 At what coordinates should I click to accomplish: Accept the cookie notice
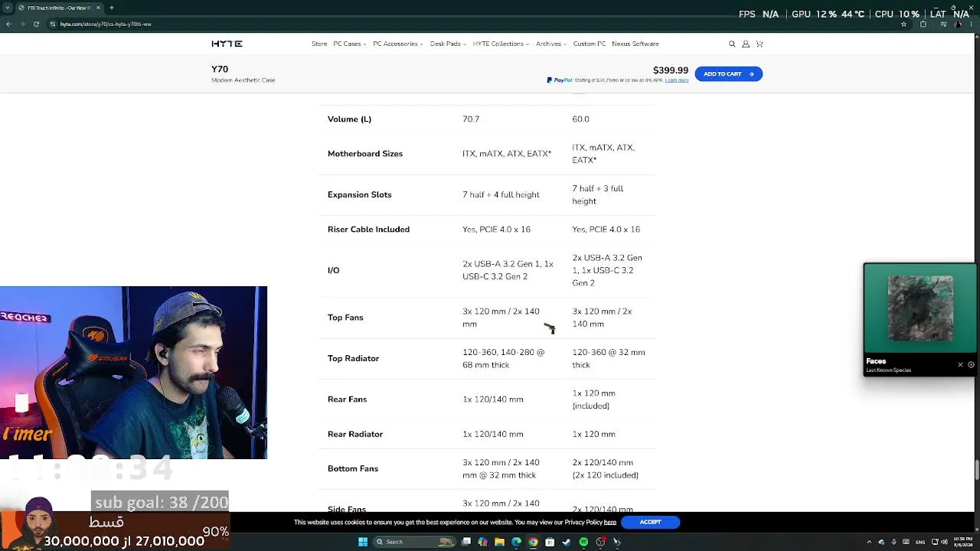(x=650, y=523)
